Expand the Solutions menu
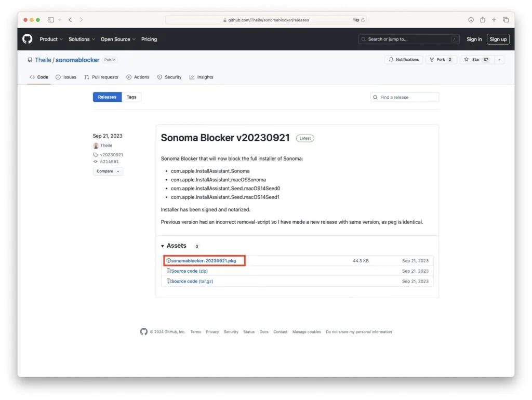 click(x=82, y=39)
